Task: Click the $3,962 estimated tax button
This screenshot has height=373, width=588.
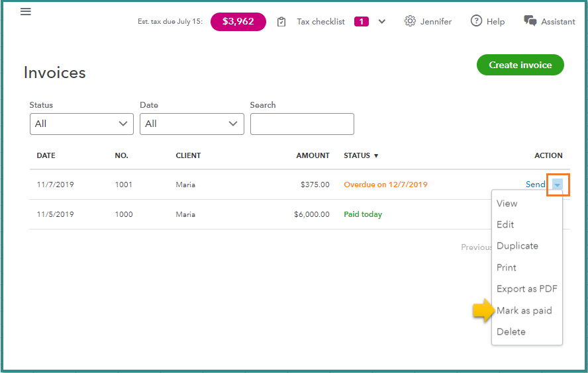Action: tap(238, 22)
